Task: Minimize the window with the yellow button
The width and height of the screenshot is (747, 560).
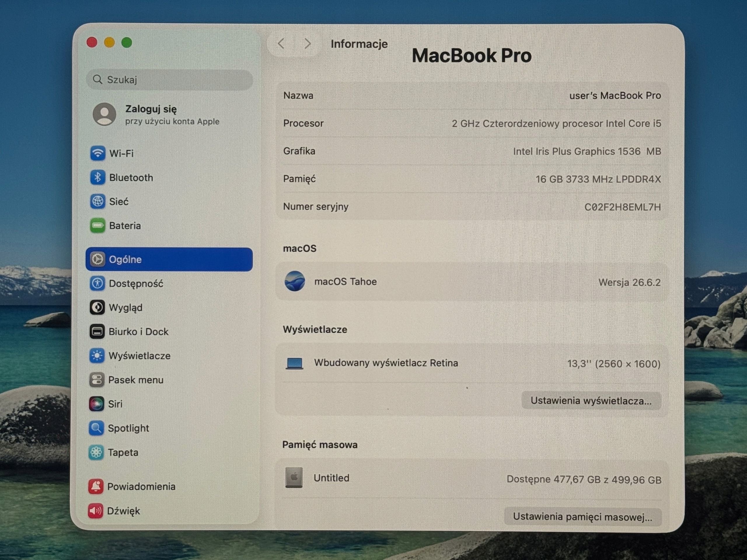Action: 109,43
